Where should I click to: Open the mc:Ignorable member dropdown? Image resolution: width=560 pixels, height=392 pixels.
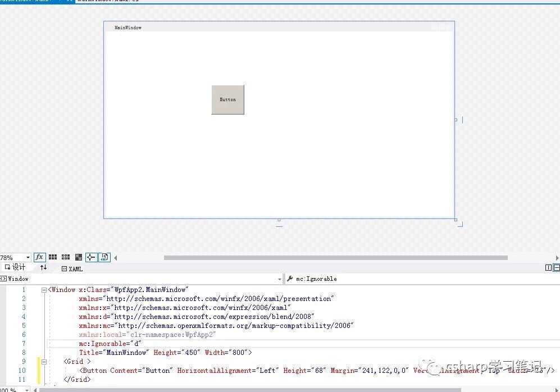pyautogui.click(x=423, y=279)
